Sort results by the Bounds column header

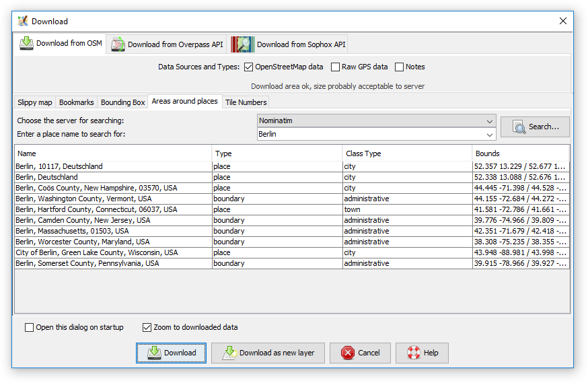tap(521, 153)
